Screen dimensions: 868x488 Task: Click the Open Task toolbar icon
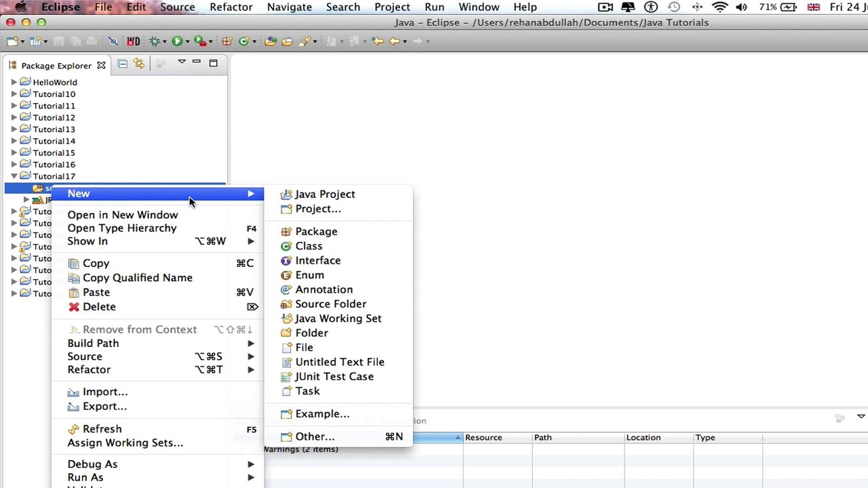point(287,41)
